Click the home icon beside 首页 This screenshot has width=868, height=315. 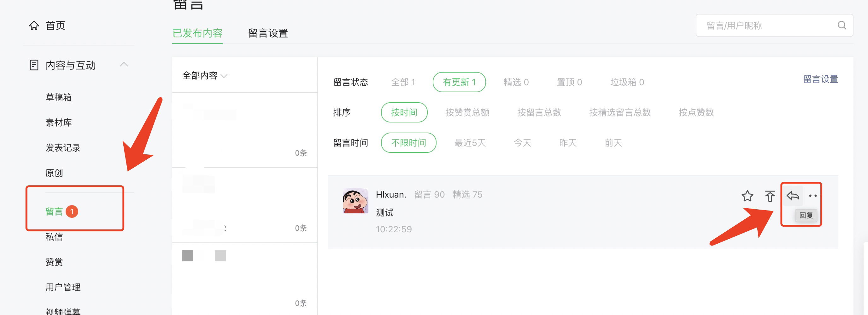pyautogui.click(x=34, y=25)
